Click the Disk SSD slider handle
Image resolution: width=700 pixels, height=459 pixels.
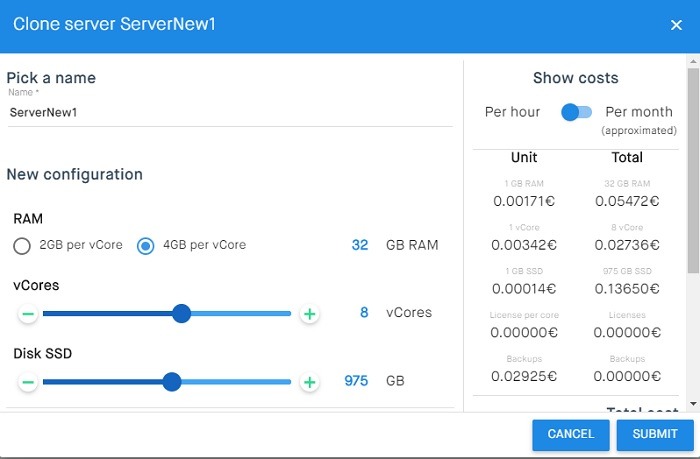coord(171,382)
